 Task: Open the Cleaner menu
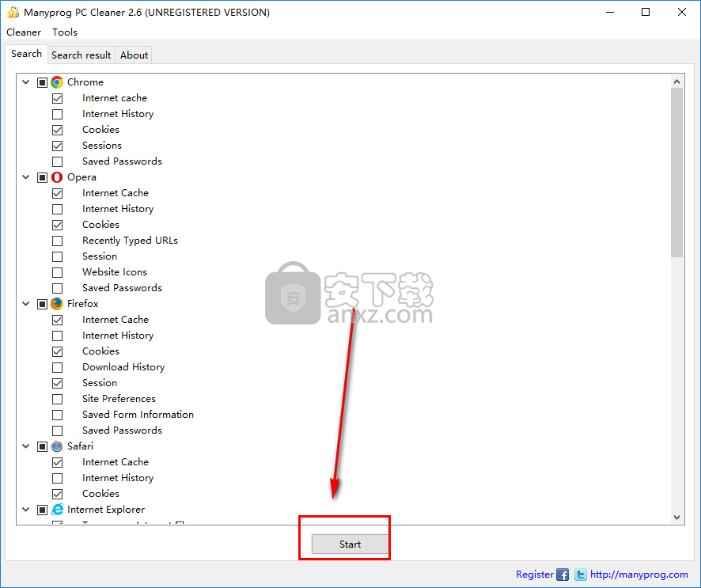pyautogui.click(x=24, y=32)
